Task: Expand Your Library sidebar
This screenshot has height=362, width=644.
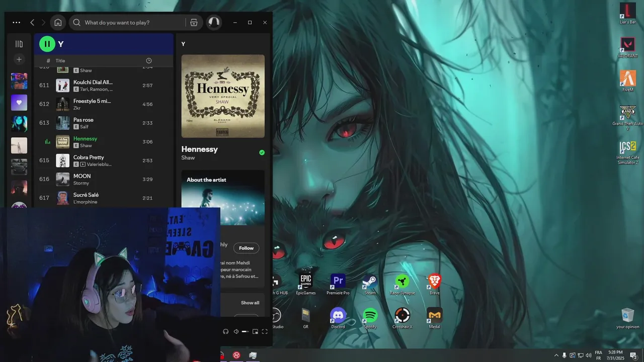Action: [19, 44]
